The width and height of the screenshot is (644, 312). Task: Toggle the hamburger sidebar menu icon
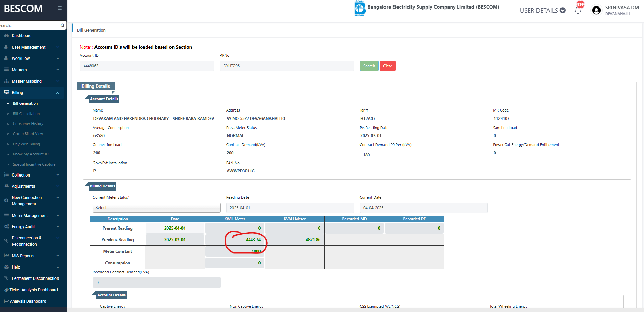tap(60, 8)
